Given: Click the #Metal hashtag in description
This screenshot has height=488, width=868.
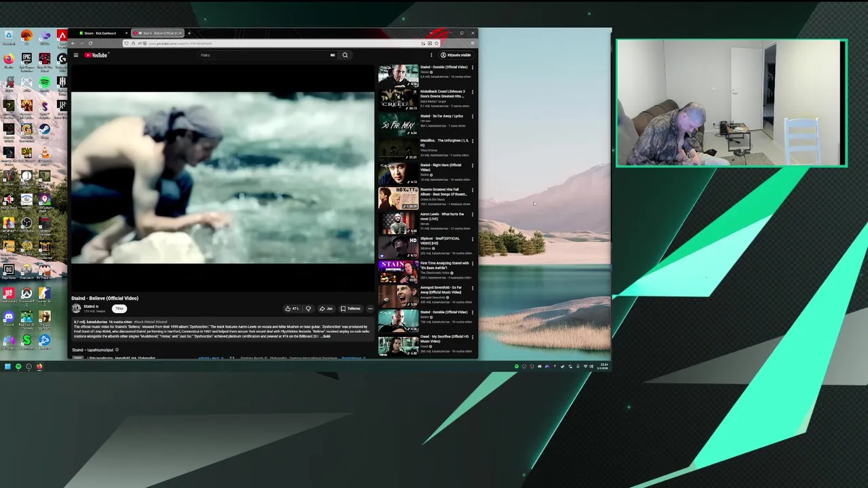Looking at the screenshot, I should tap(149, 322).
